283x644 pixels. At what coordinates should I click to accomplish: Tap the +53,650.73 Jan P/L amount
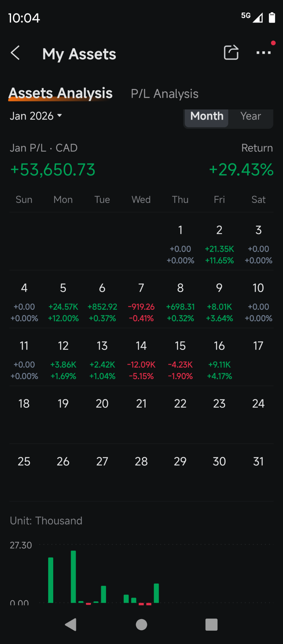click(53, 170)
